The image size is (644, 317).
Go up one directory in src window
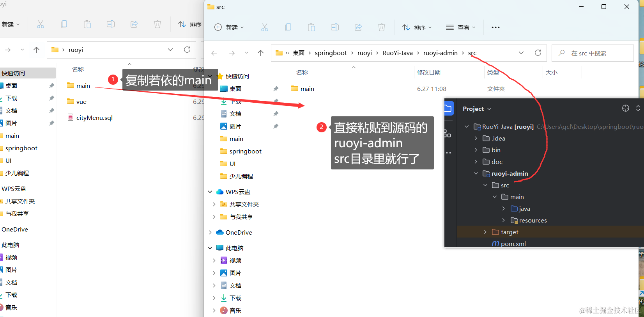click(x=261, y=53)
